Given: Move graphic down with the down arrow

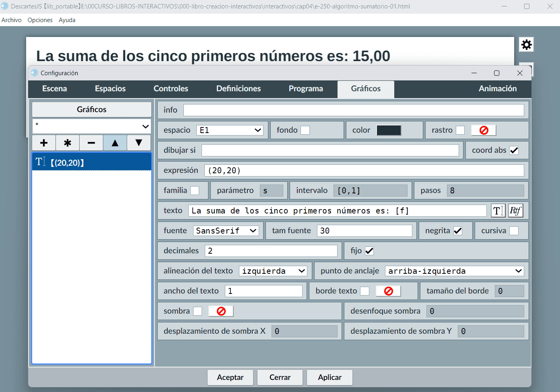Looking at the screenshot, I should (139, 143).
